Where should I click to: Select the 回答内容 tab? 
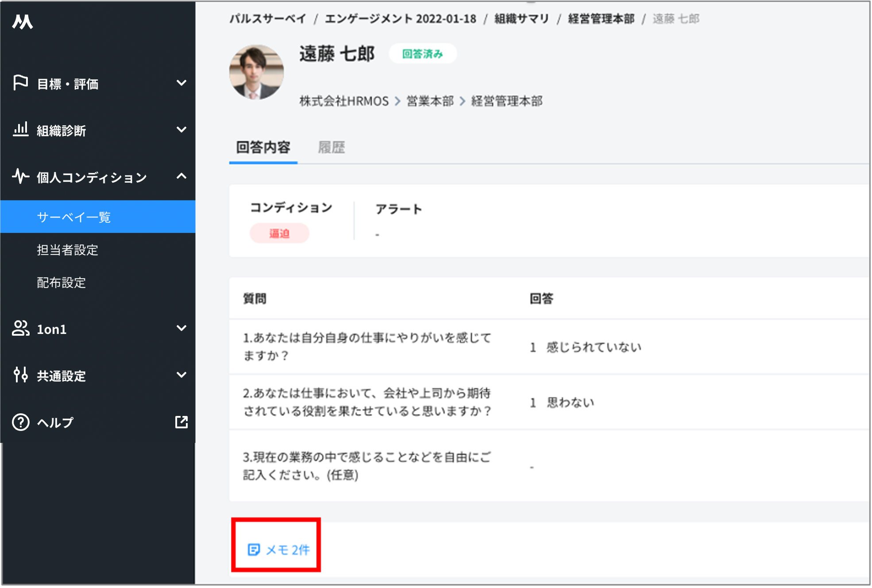[263, 147]
